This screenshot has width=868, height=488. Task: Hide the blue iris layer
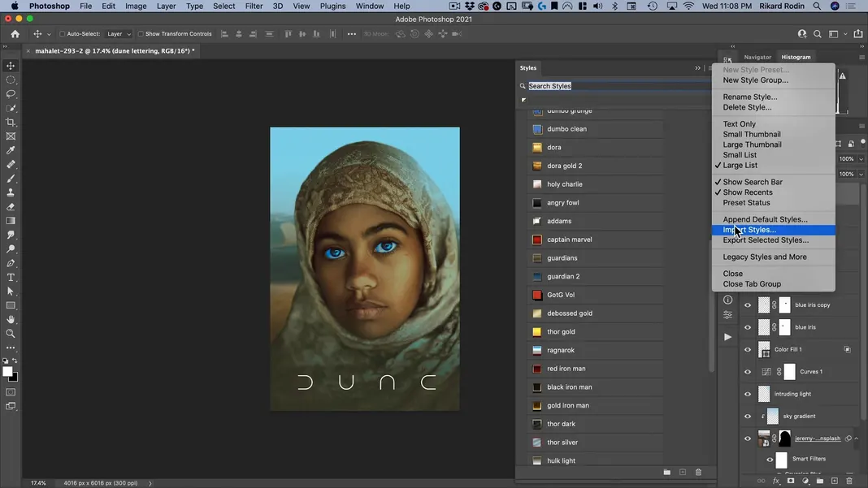tap(748, 327)
